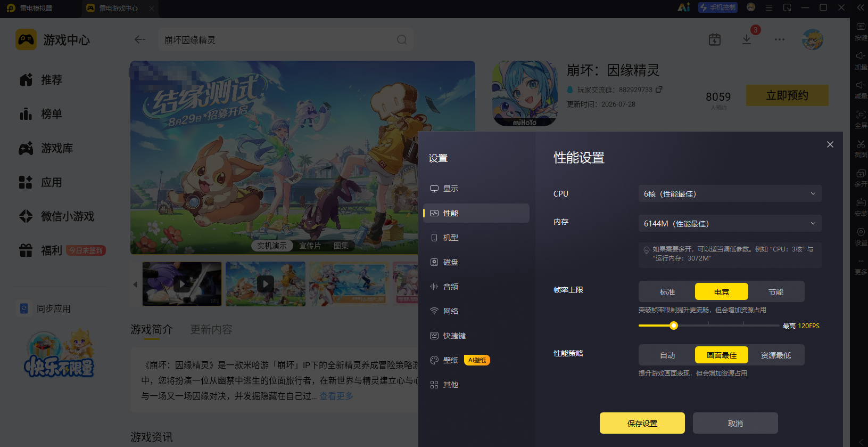Image resolution: width=868 pixels, height=447 pixels.
Task: Close the settings dialog with X
Action: pos(830,144)
